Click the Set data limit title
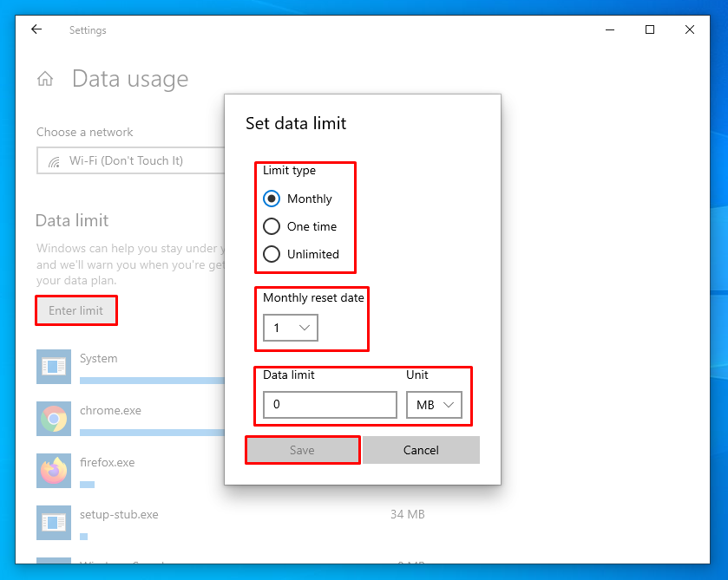This screenshot has height=580, width=728. pyautogui.click(x=296, y=123)
